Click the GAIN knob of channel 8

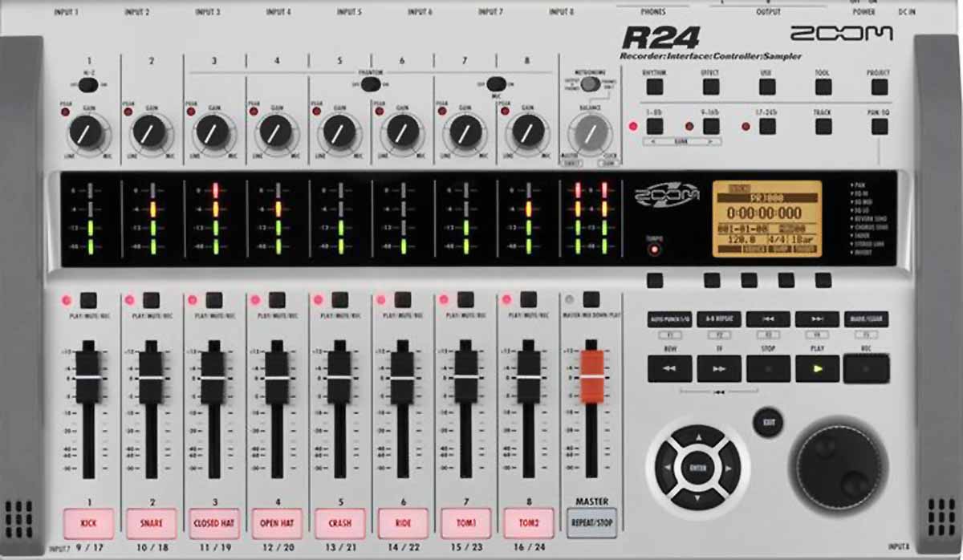[x=527, y=132]
